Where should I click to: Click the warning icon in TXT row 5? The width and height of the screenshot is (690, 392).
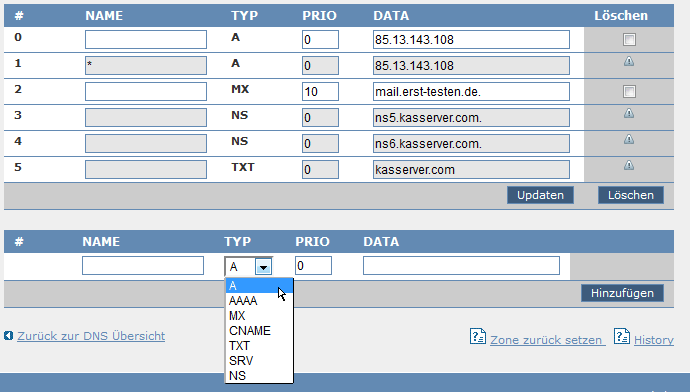pos(629,165)
